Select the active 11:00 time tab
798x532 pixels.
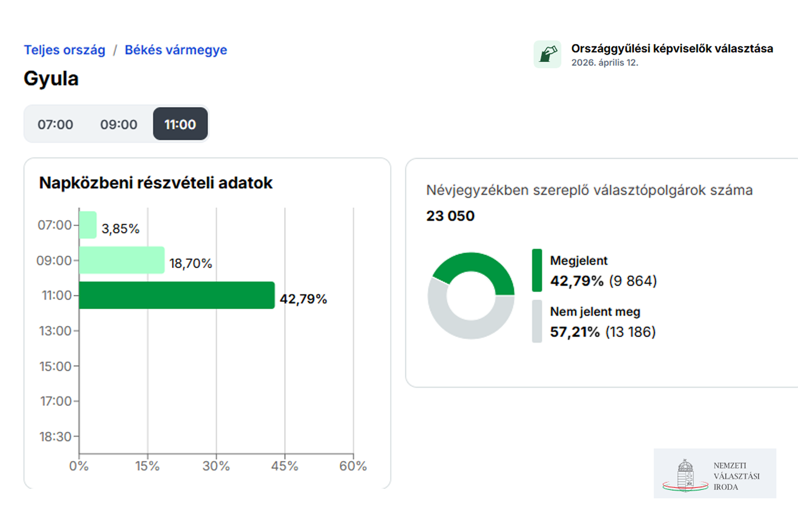(180, 124)
